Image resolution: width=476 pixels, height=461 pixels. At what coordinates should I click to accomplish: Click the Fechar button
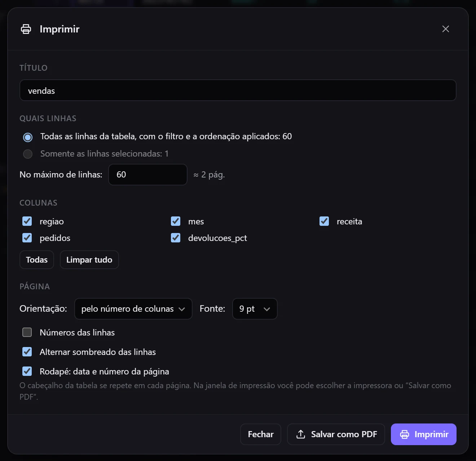261,434
